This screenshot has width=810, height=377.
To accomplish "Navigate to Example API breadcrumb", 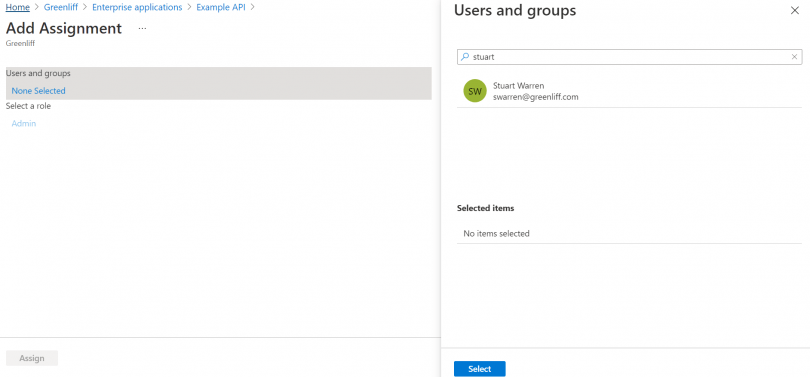I will coord(221,7).
